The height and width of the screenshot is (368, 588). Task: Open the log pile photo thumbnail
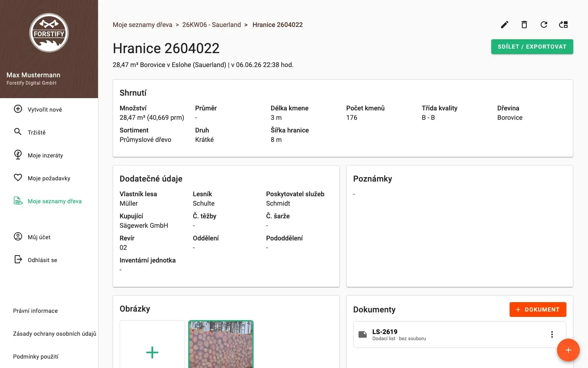(x=221, y=344)
